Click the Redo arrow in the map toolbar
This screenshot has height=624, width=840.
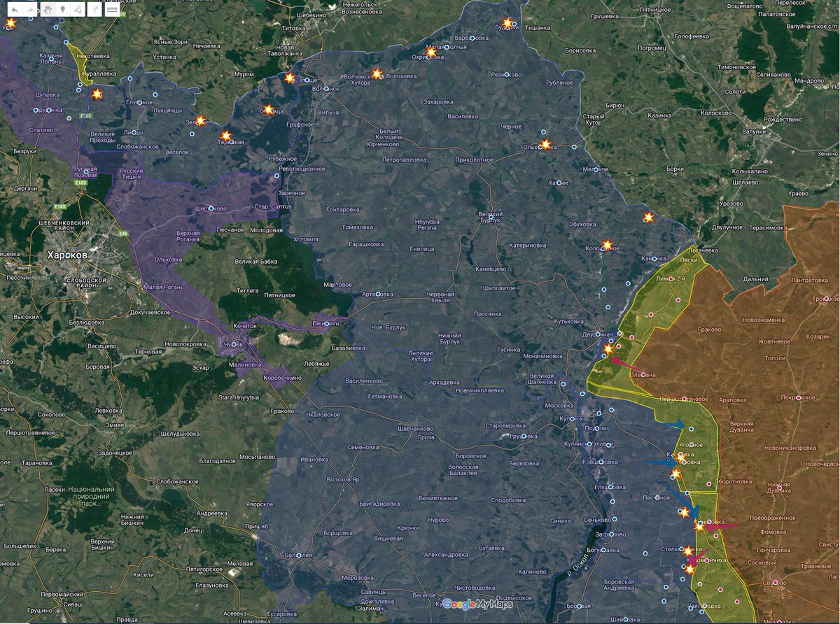pyautogui.click(x=30, y=10)
